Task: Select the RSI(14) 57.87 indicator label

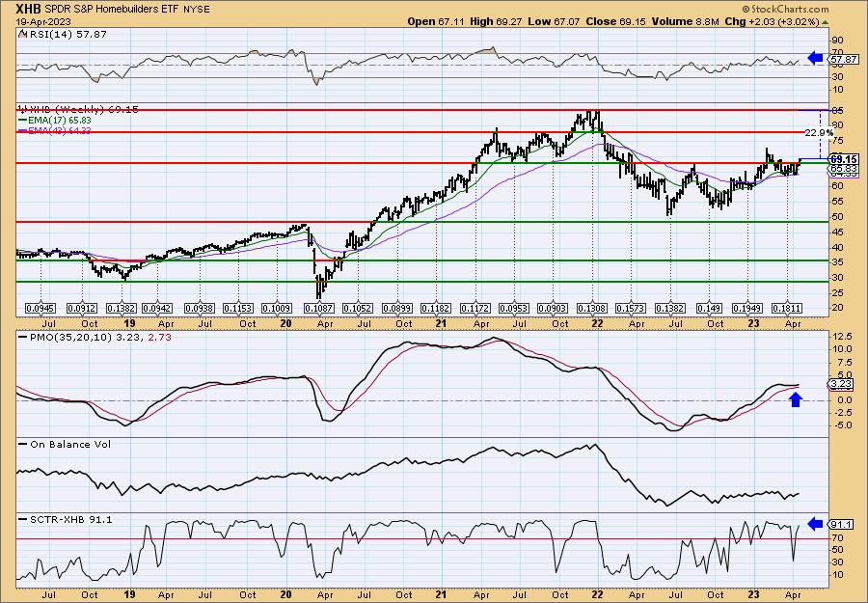Action: [x=63, y=34]
